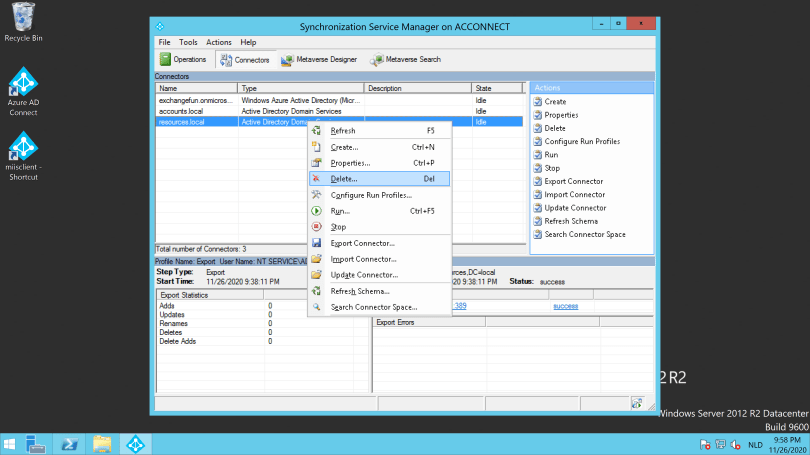Screen dimensions: 810x455
Task: Choose Search Connector Space in context menu
Action: point(374,307)
